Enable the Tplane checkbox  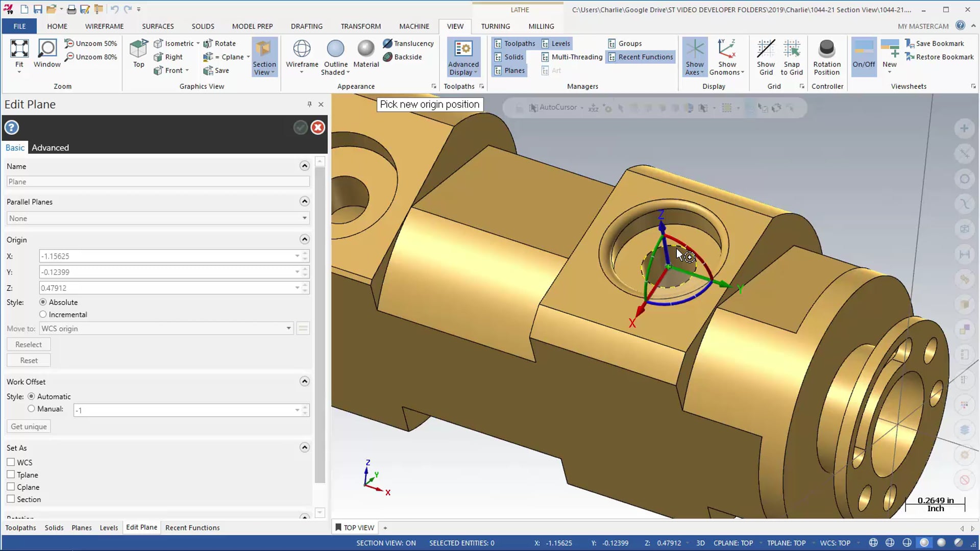pos(11,474)
